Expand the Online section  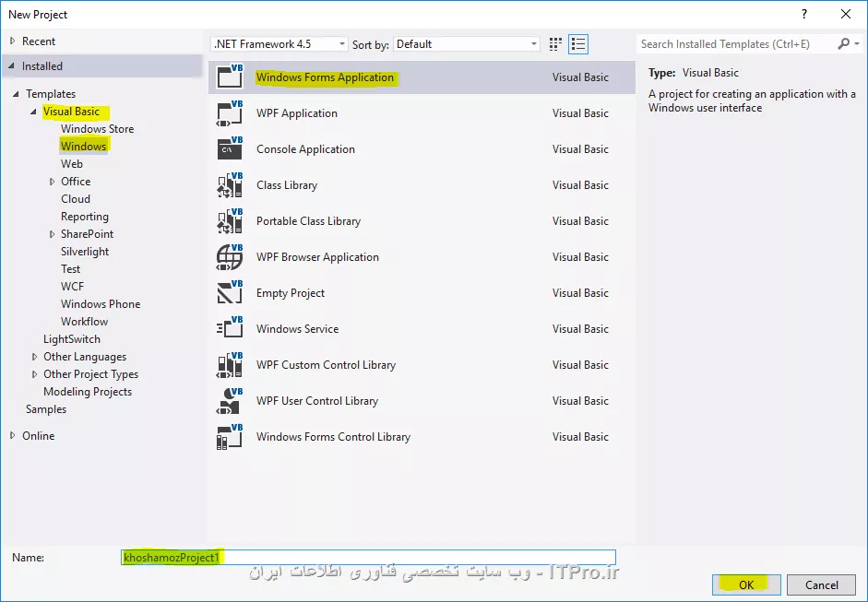[x=13, y=435]
